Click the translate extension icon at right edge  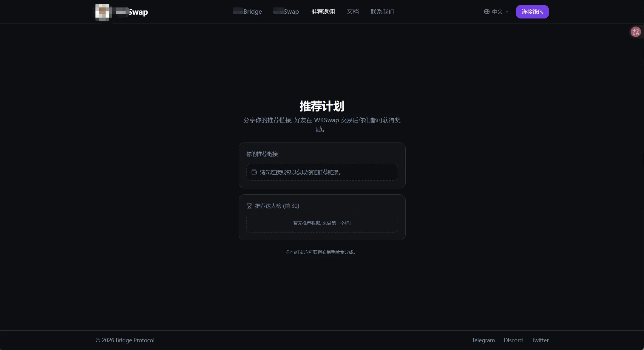(x=636, y=32)
